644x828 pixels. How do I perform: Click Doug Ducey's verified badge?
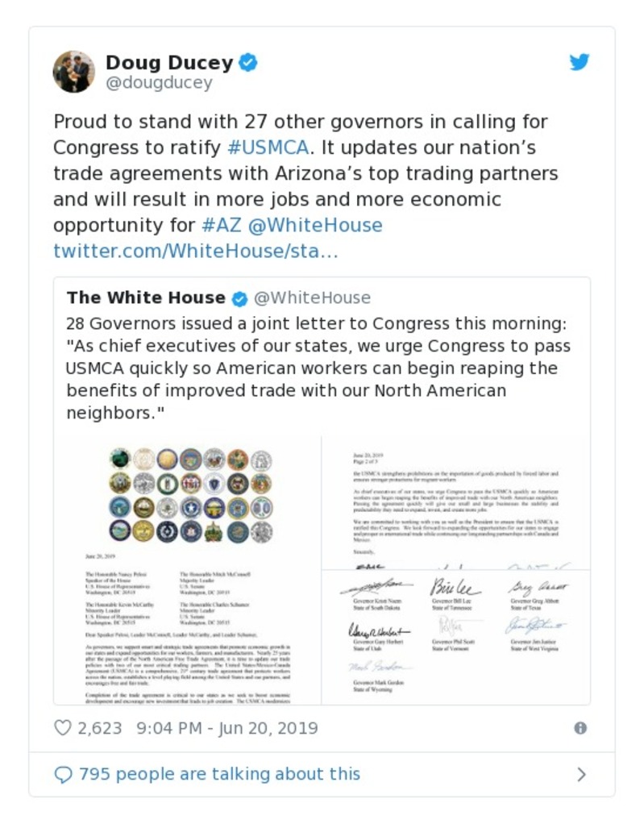[248, 62]
